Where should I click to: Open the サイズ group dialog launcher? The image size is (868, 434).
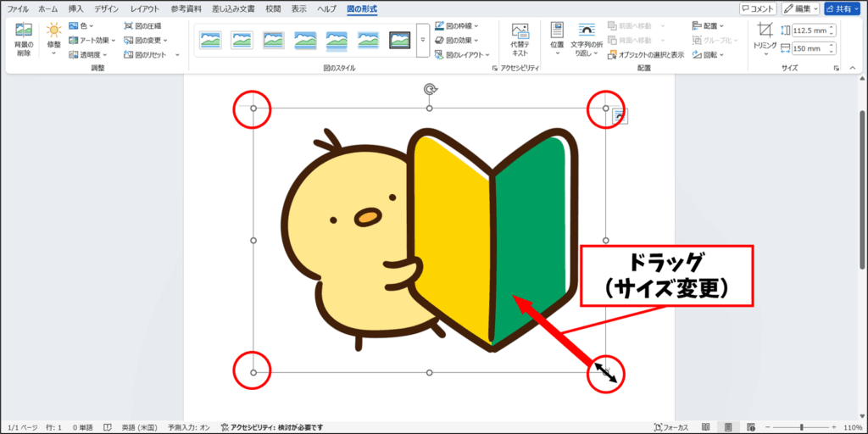coord(836,69)
